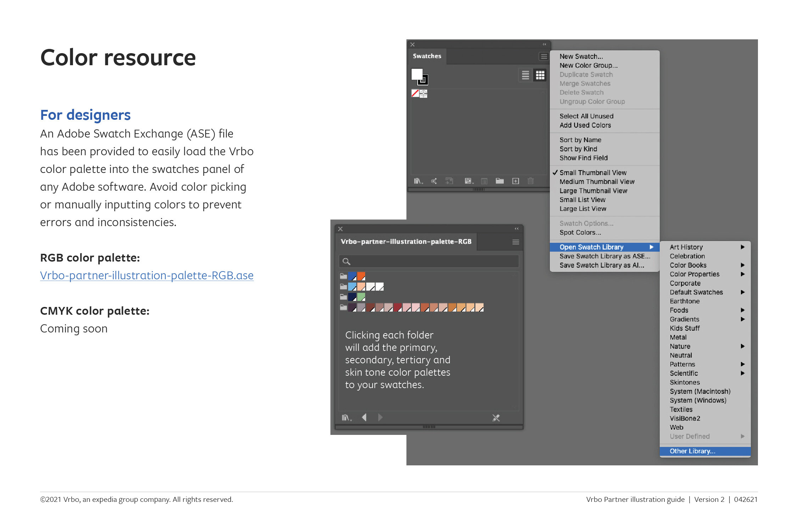Click the Delete Swatch trash icon
This screenshot has width=798, height=532.
[x=531, y=181]
